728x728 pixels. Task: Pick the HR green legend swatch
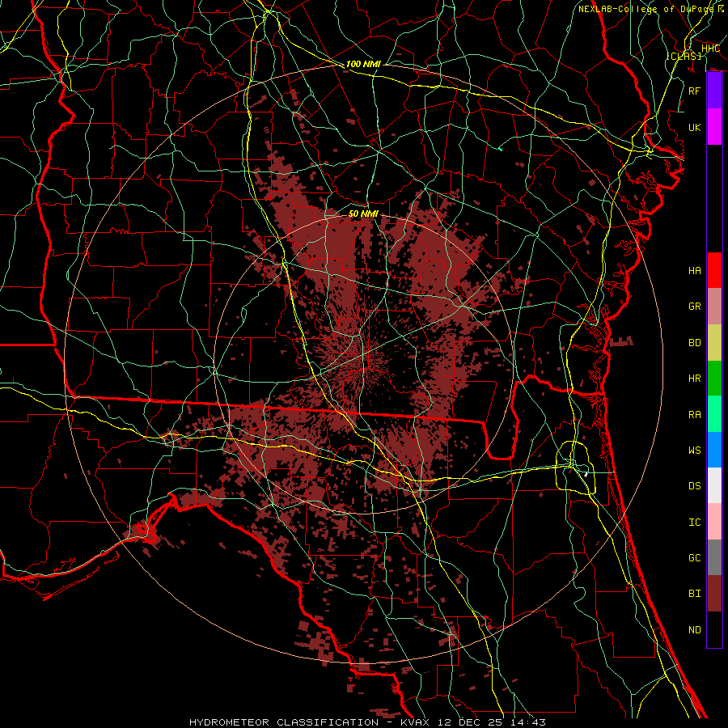714,379
